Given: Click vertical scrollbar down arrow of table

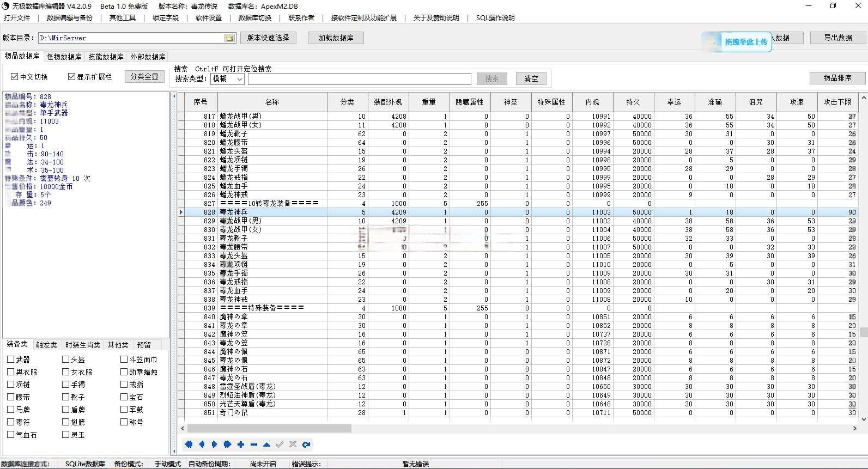Looking at the screenshot, I should (x=863, y=419).
